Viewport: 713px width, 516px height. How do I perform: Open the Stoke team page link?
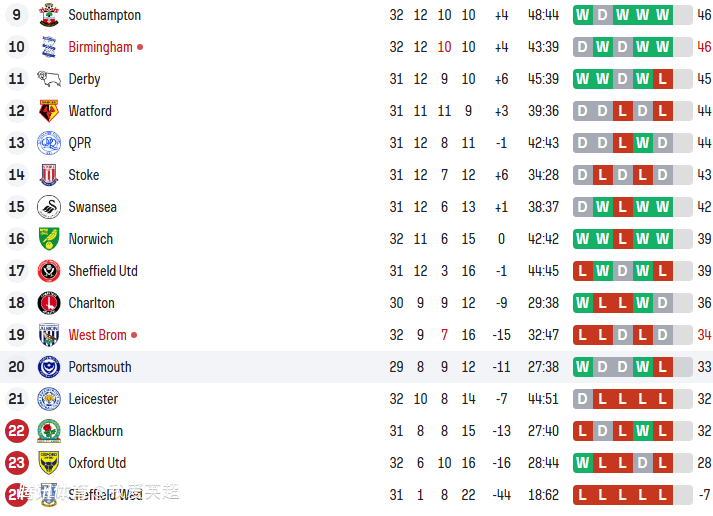[x=84, y=175]
